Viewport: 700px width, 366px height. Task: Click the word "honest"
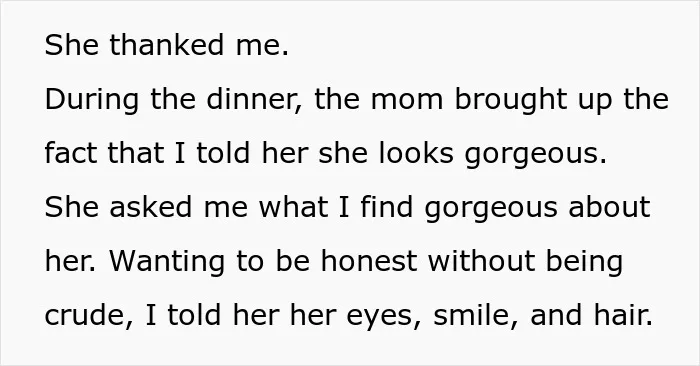click(x=369, y=261)
